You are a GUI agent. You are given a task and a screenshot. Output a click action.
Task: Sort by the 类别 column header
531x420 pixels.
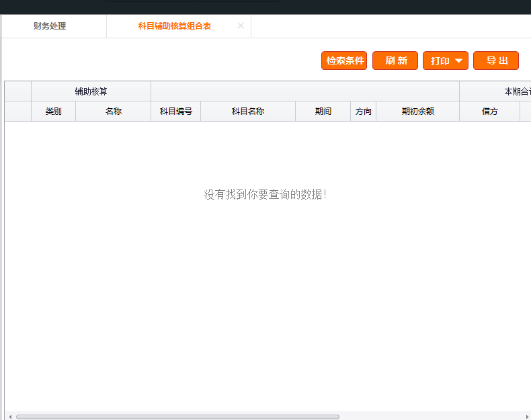point(53,112)
